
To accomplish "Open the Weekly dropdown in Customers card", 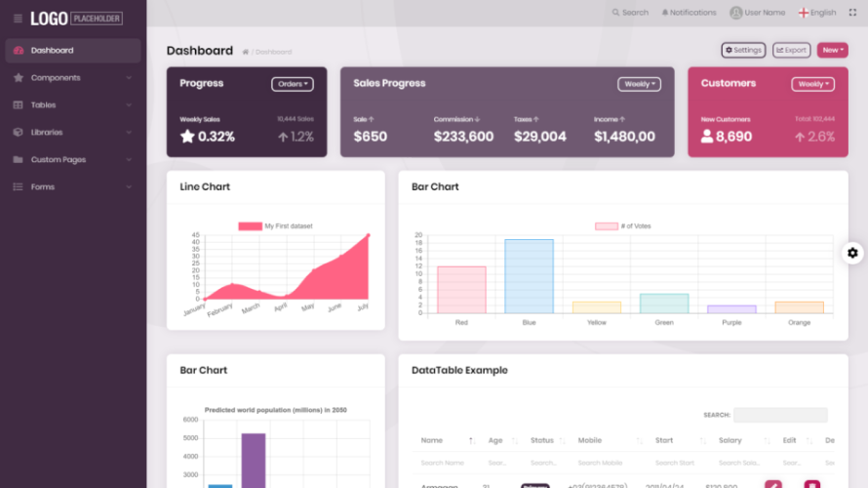I will (812, 84).
